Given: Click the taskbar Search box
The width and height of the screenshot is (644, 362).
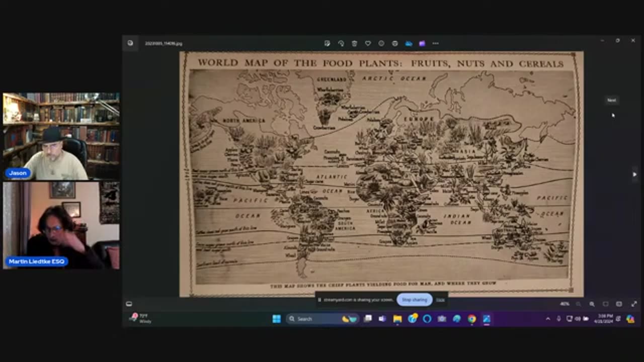Looking at the screenshot, I should tap(322, 319).
